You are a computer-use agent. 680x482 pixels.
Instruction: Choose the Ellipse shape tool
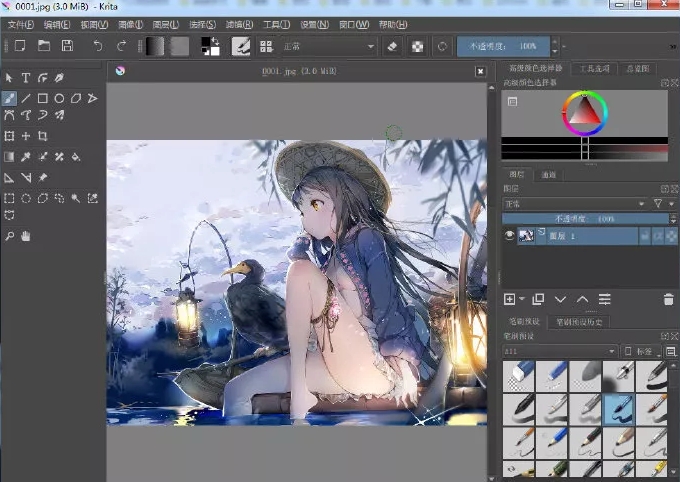pos(60,98)
